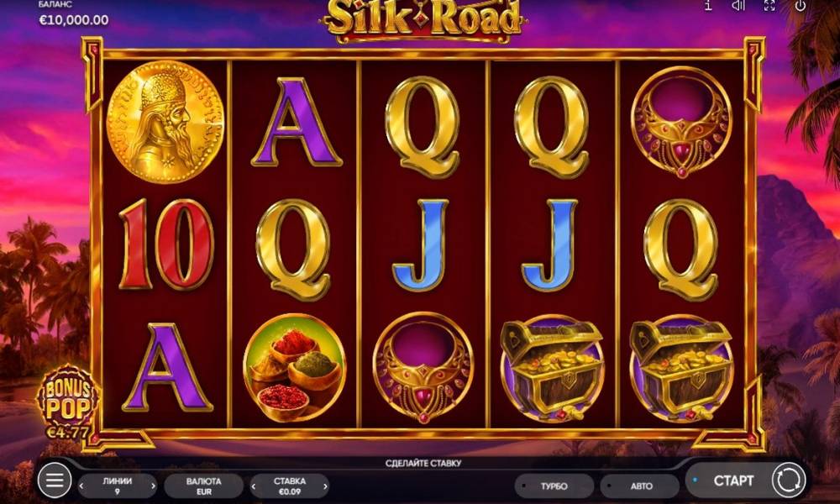Click the Баланс amount display

tap(74, 20)
